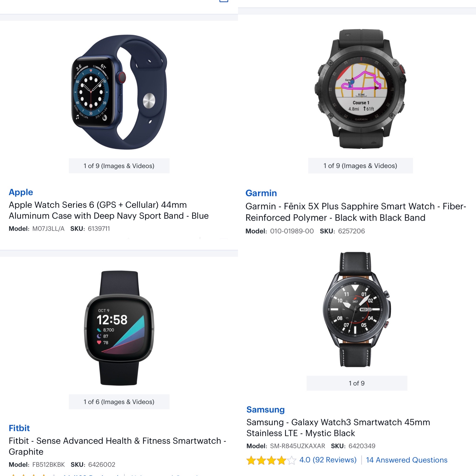The height and width of the screenshot is (476, 476).
Task: Open the Garmin brand link
Action: [261, 193]
